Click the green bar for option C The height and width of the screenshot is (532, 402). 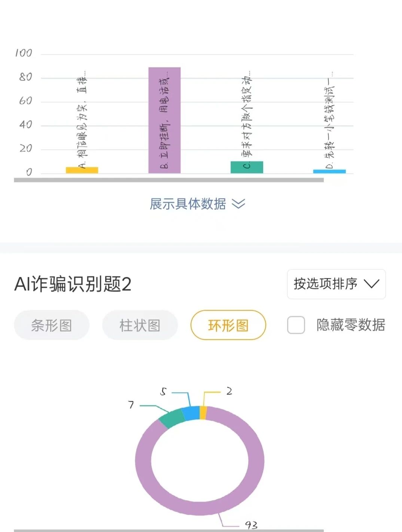[247, 167]
